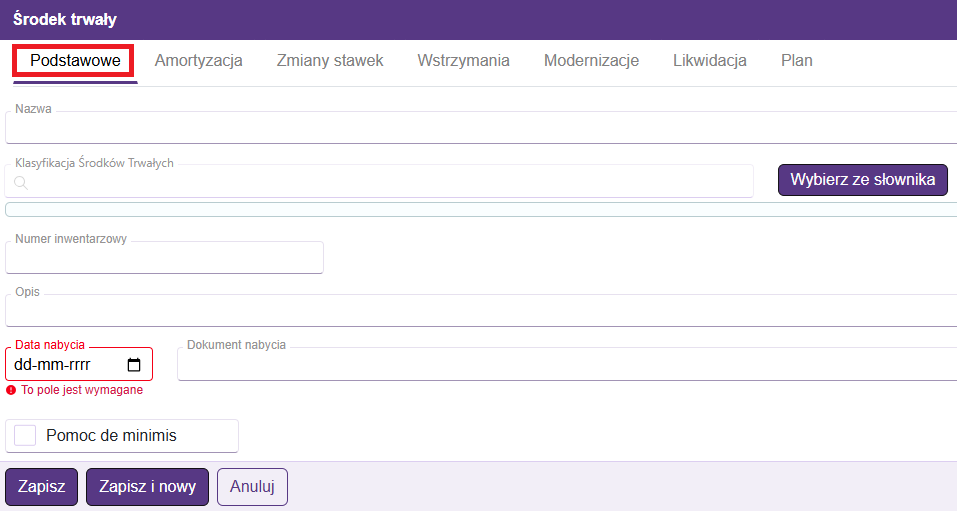The width and height of the screenshot is (957, 511).
Task: Click the Klasyfikacja Środków Trwałych search field
Action: (x=390, y=182)
